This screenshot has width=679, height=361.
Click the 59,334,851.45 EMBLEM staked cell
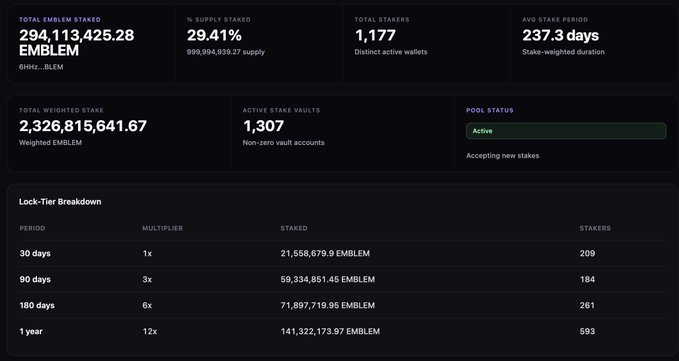(327, 279)
